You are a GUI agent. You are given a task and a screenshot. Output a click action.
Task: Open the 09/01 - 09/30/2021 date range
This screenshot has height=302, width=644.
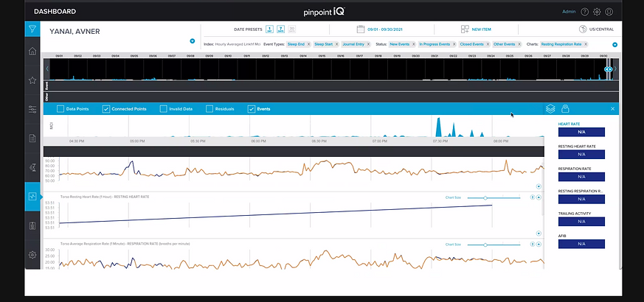tap(378, 29)
